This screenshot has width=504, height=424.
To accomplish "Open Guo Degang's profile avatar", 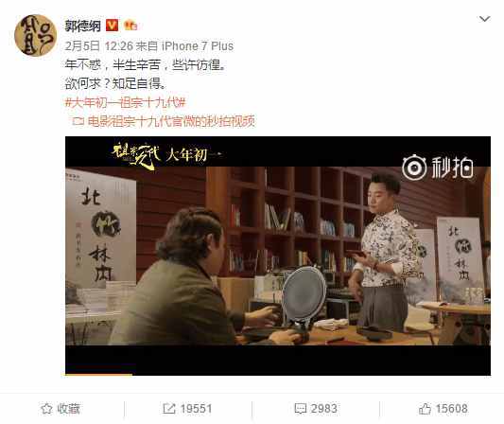I will pos(35,35).
